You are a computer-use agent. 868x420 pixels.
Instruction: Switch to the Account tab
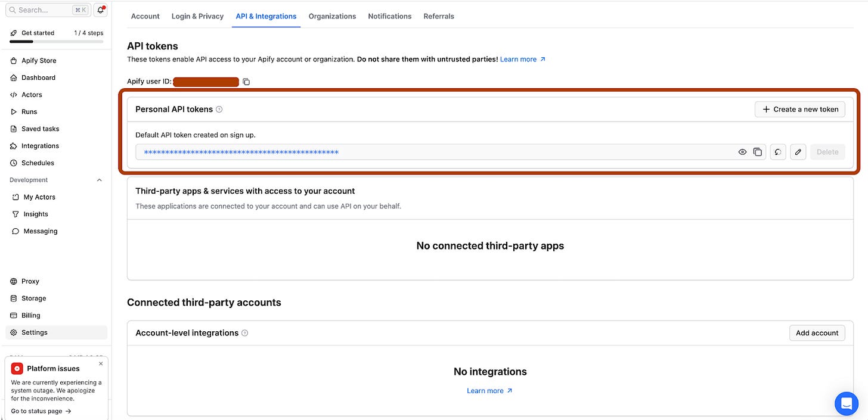145,16
